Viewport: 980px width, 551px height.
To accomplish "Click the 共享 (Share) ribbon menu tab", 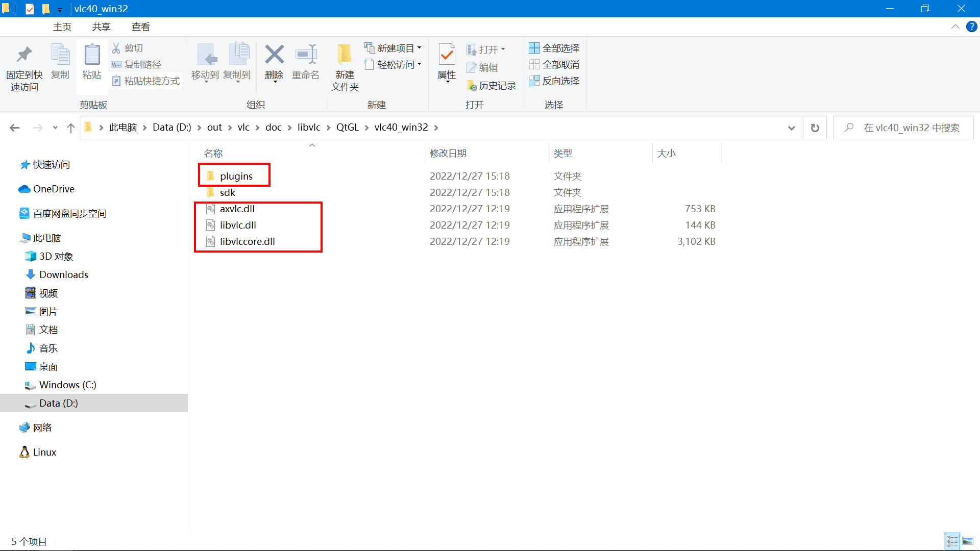I will 102,26.
